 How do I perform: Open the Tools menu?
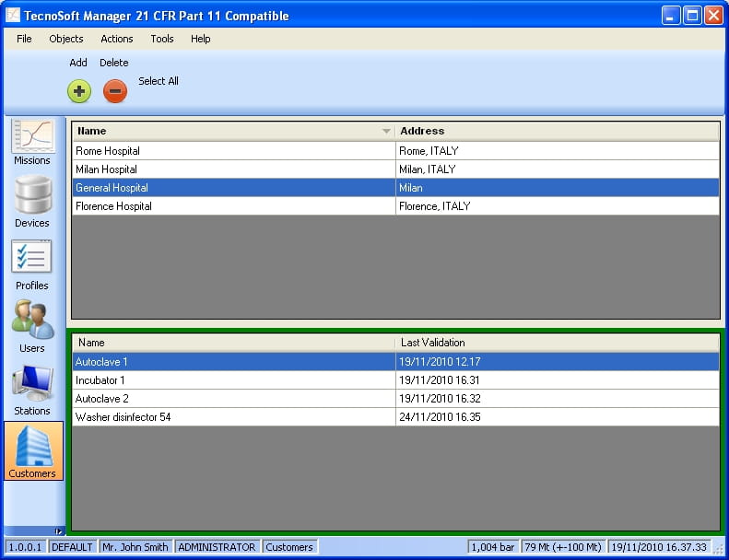(162, 39)
